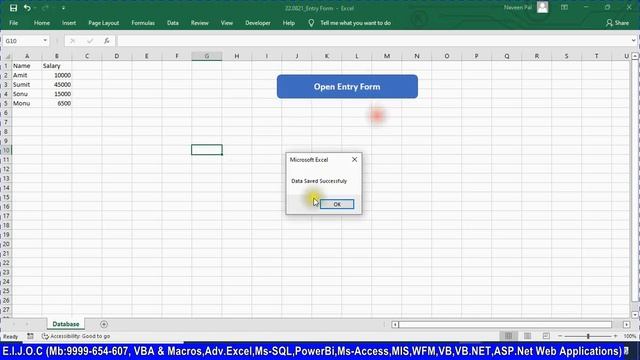Click horizontal scrollbar right arrow

(x=627, y=324)
